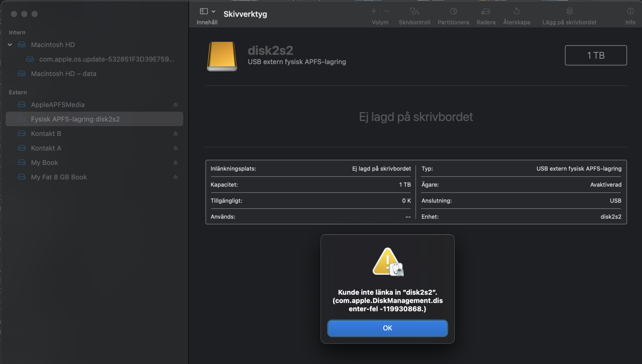642x364 pixels.
Task: Select the com.apple.os.update snapshot entry
Action: [x=106, y=59]
